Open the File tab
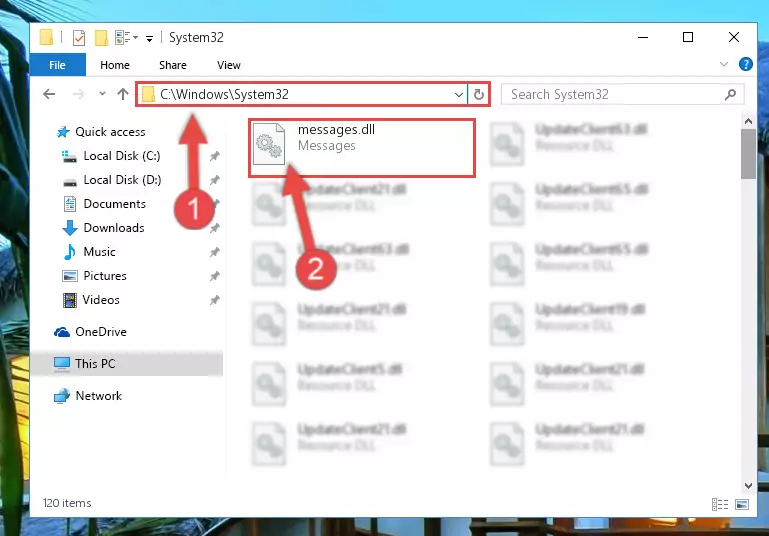769x536 pixels. tap(57, 65)
